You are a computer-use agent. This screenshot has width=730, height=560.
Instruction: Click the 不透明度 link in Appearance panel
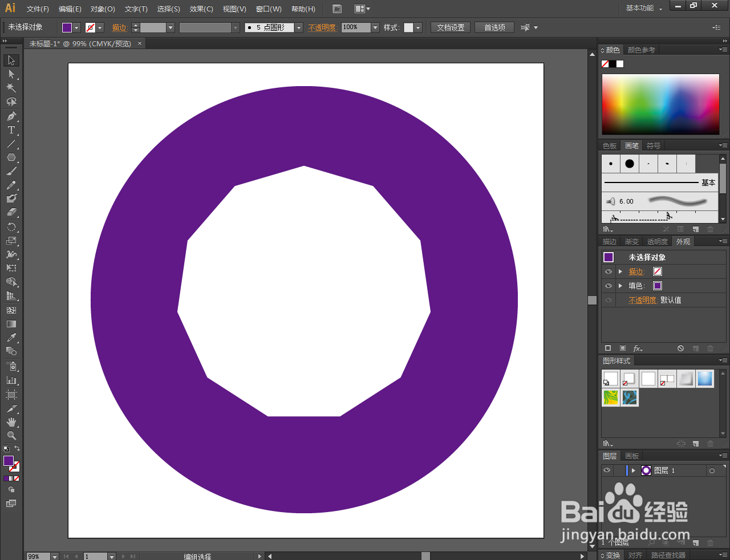pos(643,300)
